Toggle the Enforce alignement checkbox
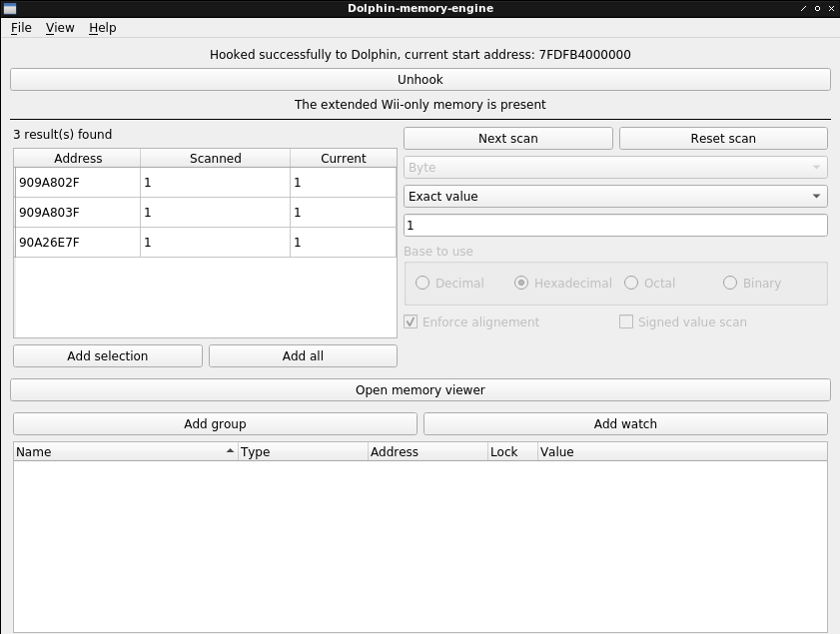840x634 pixels. (x=471, y=321)
